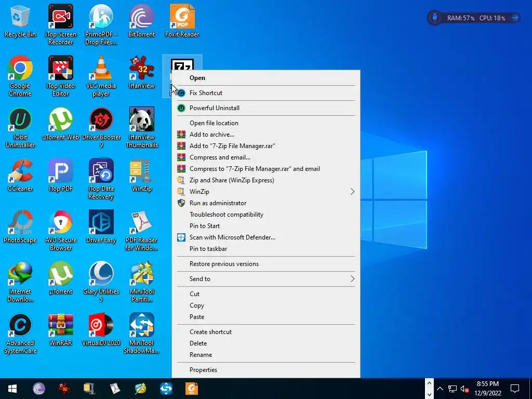The width and height of the screenshot is (532, 399).
Task: Choose Troubleshoot compatibility
Action: point(265,215)
